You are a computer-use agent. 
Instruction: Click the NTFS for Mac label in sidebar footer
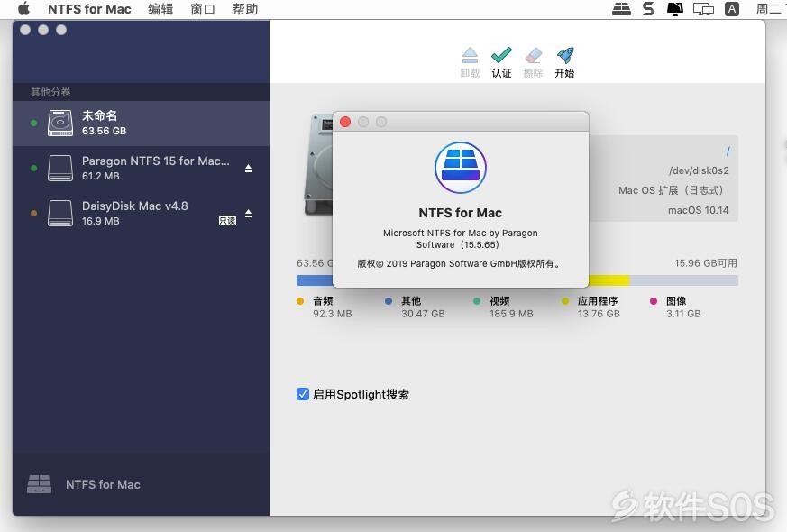coord(103,484)
